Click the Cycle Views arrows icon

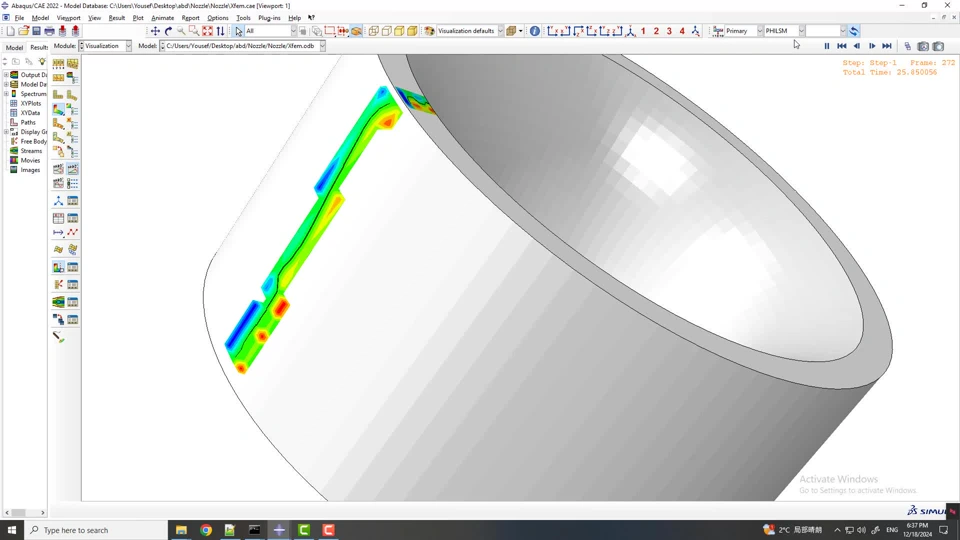pyautogui.click(x=220, y=31)
